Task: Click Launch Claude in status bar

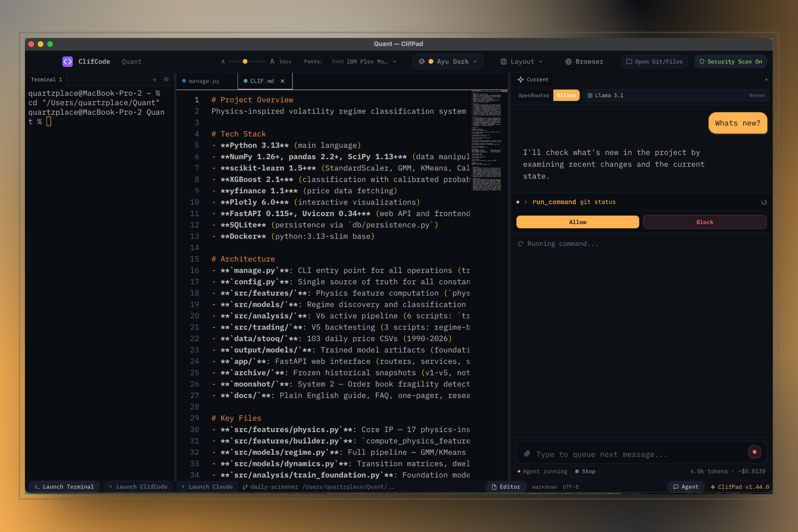Action: pos(207,487)
